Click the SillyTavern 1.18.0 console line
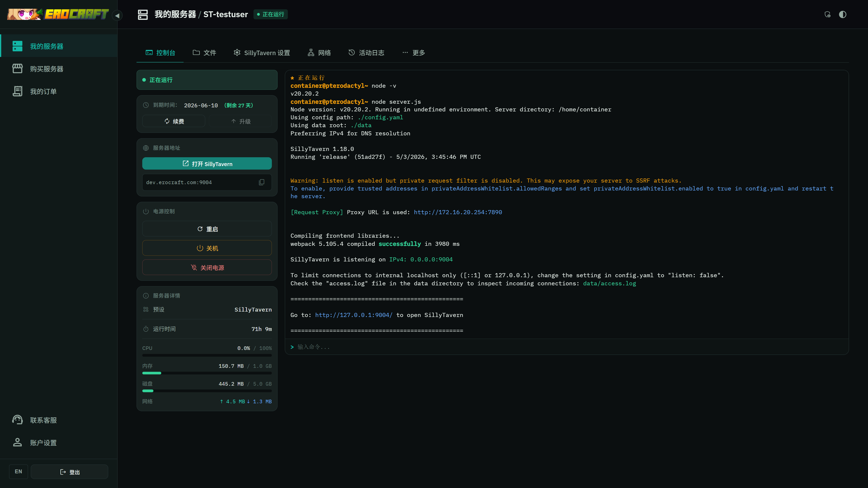868x488 pixels. click(x=322, y=149)
